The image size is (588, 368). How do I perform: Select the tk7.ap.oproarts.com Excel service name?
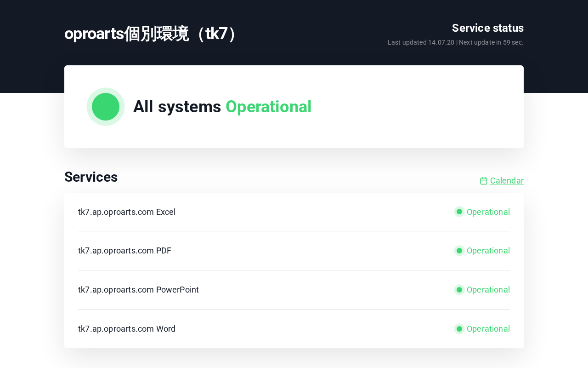pyautogui.click(x=127, y=212)
